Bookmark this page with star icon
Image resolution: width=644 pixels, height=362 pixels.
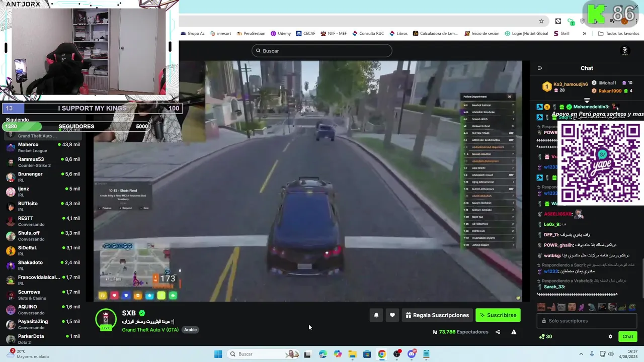point(541,21)
